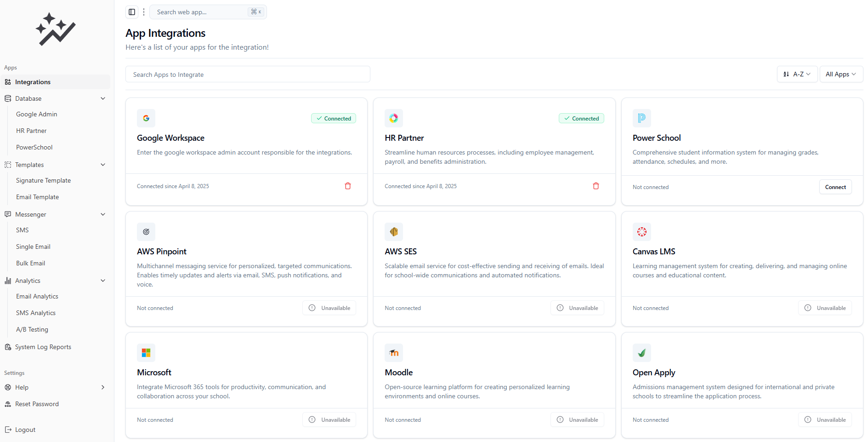Collapse the Messenger section chevron
868x442 pixels.
(x=103, y=214)
